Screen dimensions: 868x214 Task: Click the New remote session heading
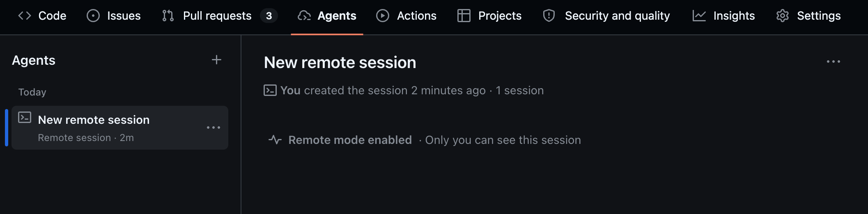click(340, 62)
